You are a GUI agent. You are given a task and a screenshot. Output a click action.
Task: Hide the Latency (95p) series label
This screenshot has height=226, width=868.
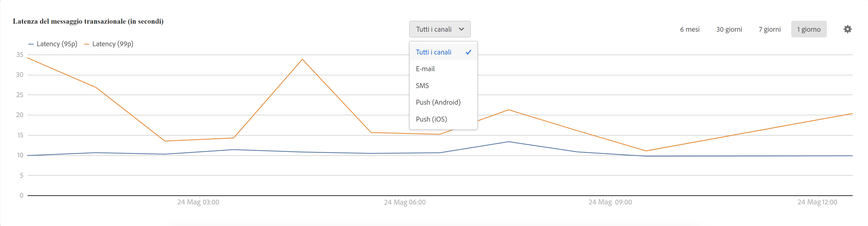coord(57,44)
